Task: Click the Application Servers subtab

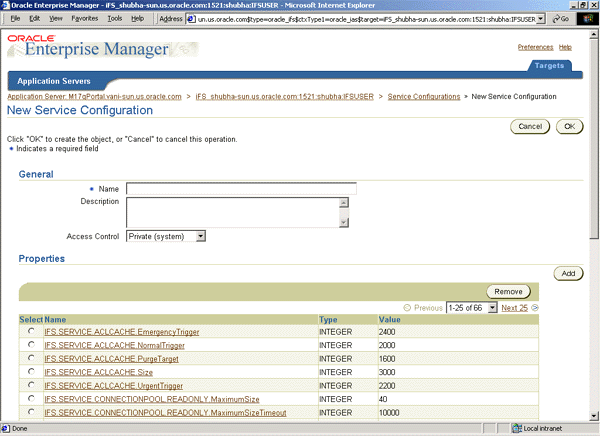Action: tap(54, 81)
